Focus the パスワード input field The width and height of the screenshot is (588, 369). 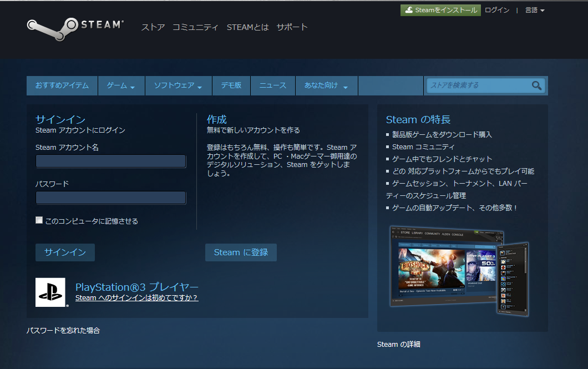coord(111,198)
